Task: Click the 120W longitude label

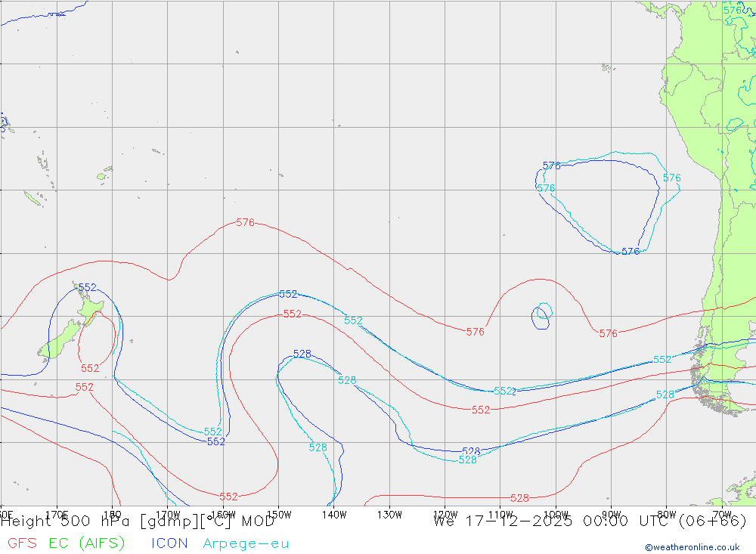Action: 445,515
